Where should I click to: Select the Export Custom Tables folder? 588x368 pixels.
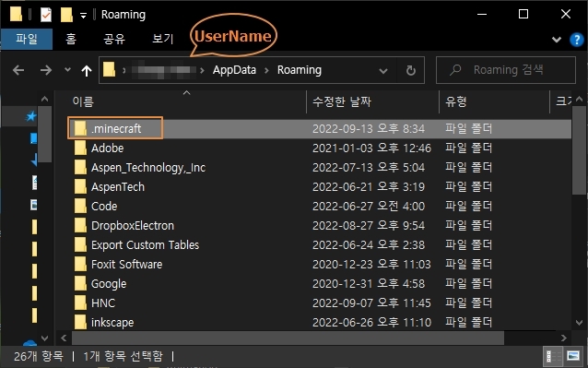click(145, 245)
